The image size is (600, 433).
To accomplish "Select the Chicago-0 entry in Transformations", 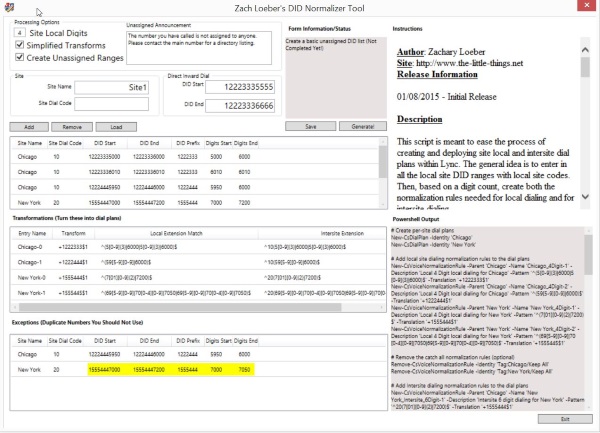I will click(32, 245).
